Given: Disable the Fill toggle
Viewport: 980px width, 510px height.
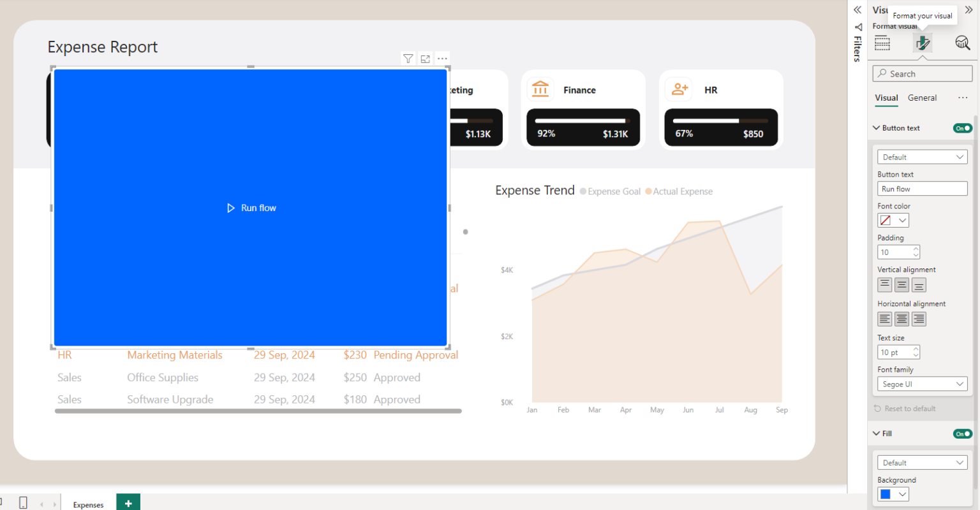Looking at the screenshot, I should (x=962, y=433).
